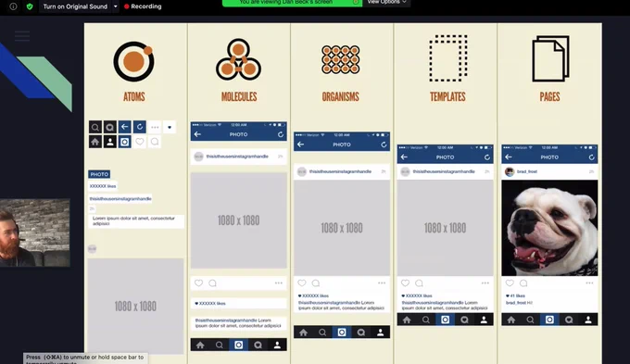The image size is (630, 364).
Task: Click the unmute hint tooltip at bottom
Action: [x=85, y=358]
